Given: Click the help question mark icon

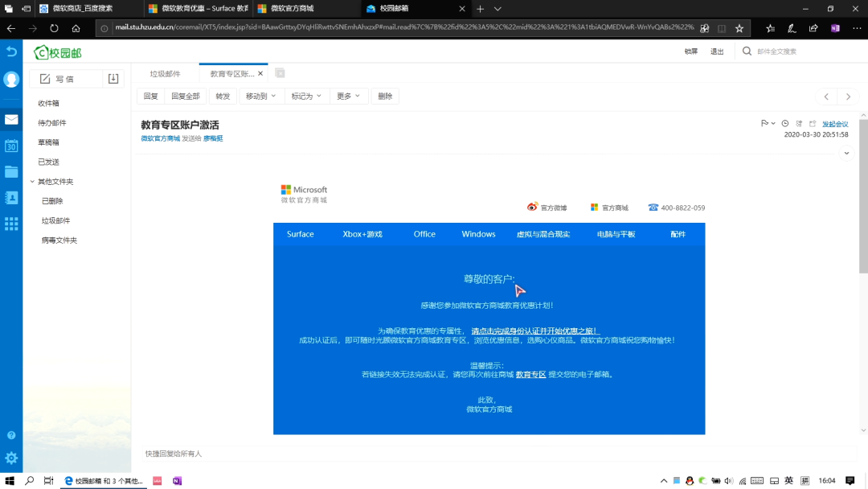Looking at the screenshot, I should (11, 435).
